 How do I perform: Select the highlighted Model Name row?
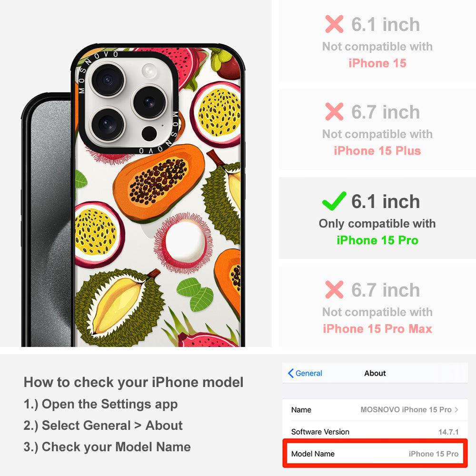(375, 454)
